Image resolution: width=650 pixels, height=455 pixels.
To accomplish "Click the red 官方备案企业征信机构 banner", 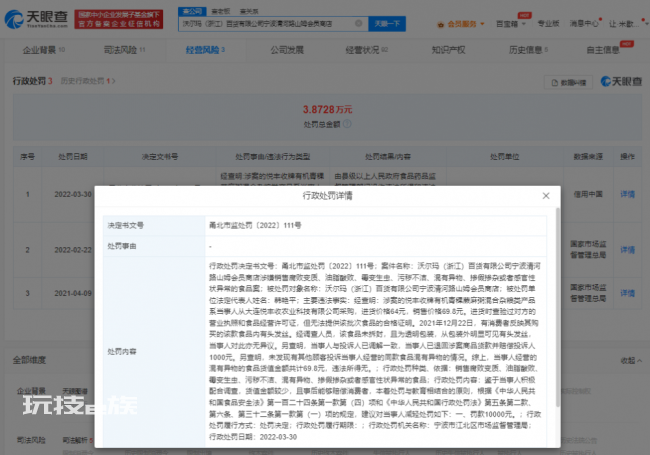I will (119, 19).
